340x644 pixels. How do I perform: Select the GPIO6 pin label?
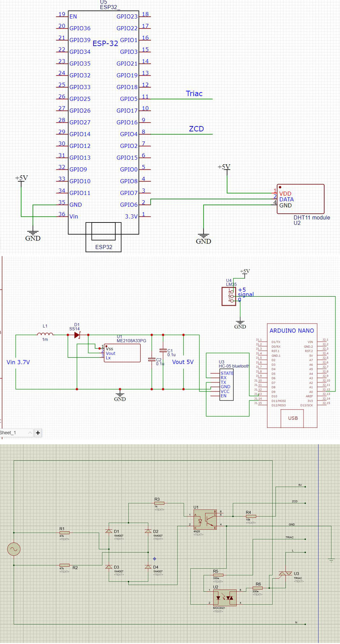tap(129, 205)
